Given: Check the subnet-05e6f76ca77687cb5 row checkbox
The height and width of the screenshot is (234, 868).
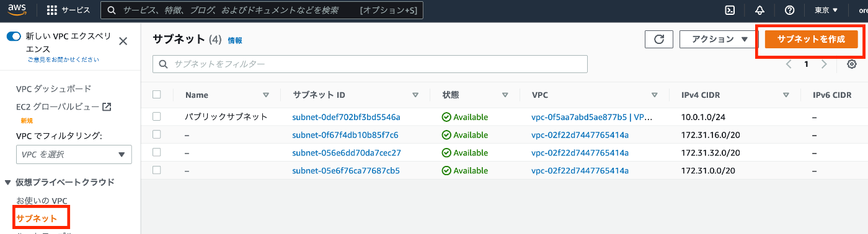Looking at the screenshot, I should click(x=157, y=170).
